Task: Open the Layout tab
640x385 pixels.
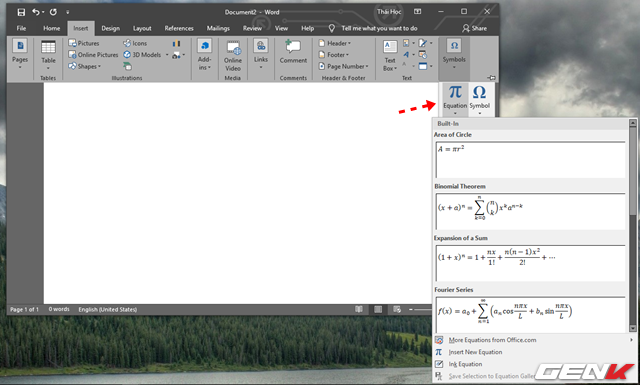Action: click(x=142, y=28)
